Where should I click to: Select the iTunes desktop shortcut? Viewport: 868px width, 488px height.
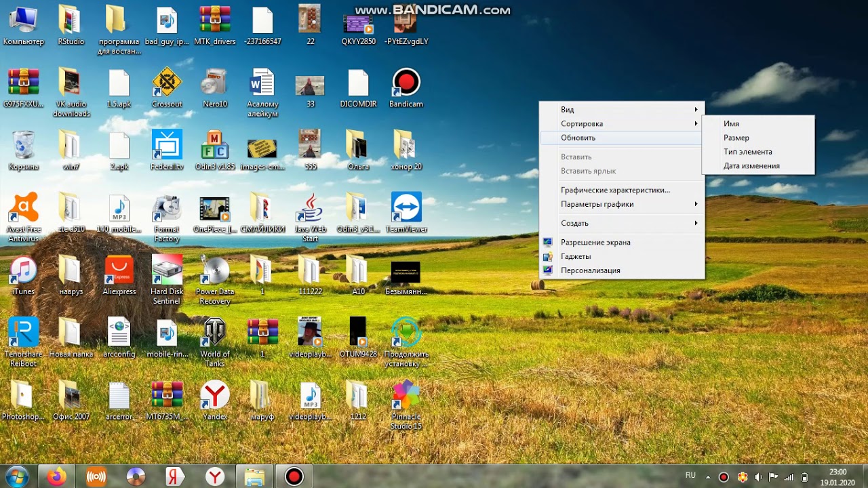point(23,275)
